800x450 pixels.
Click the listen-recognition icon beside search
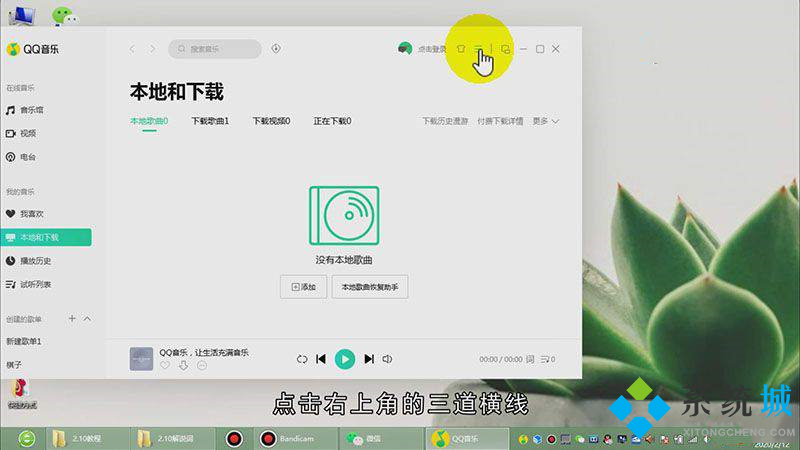(276, 48)
